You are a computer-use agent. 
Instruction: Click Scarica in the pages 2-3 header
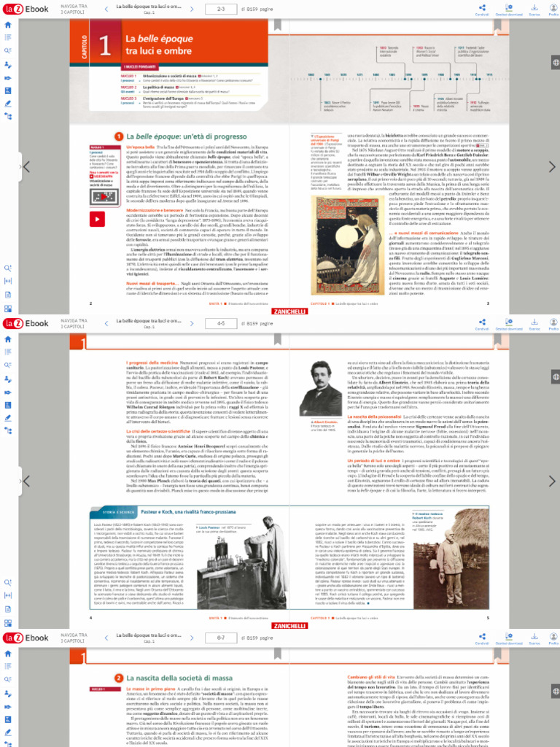tap(534, 10)
